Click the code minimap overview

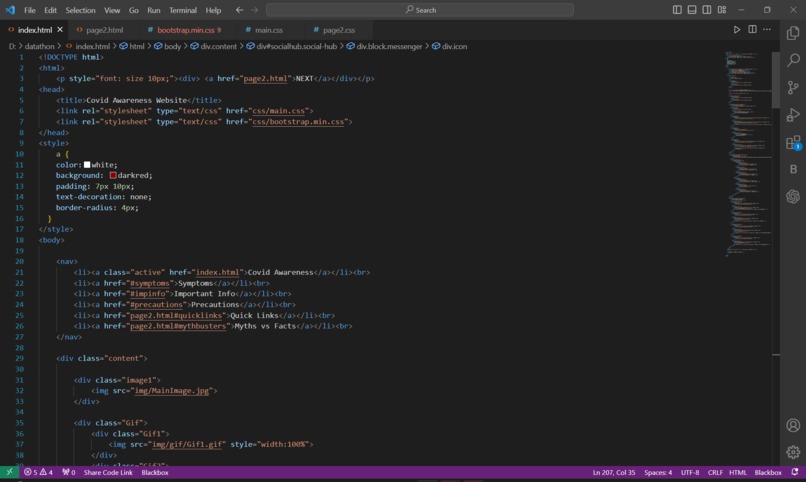[749, 153]
